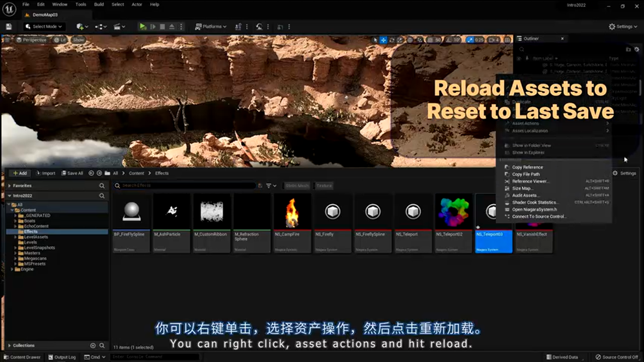
Task: Expand the Favorites section
Action: (10, 186)
